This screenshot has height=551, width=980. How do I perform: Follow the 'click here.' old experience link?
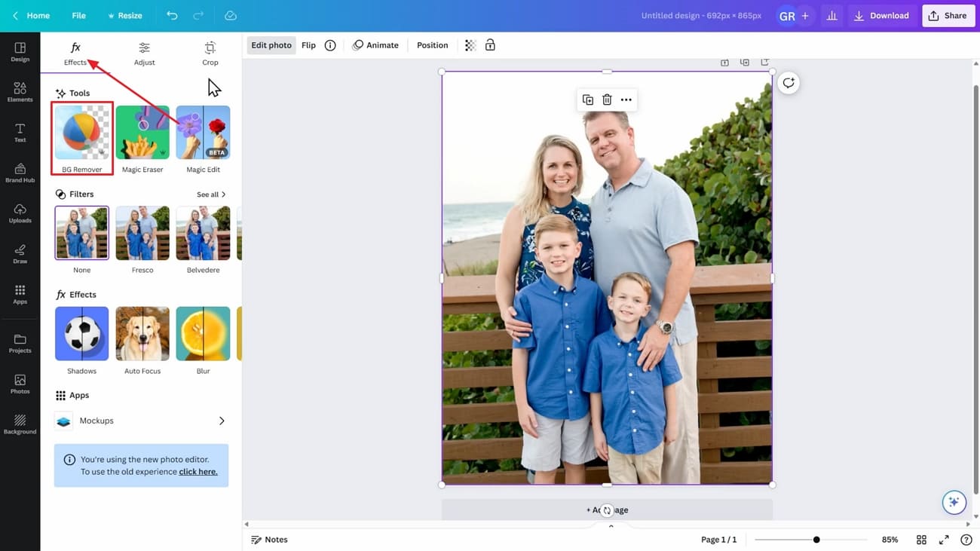tap(198, 472)
